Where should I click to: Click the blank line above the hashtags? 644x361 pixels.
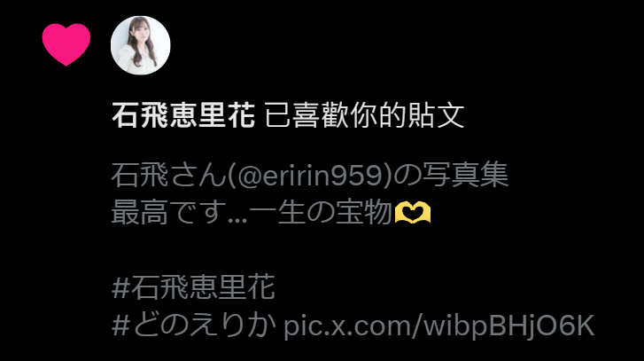pos(312,250)
